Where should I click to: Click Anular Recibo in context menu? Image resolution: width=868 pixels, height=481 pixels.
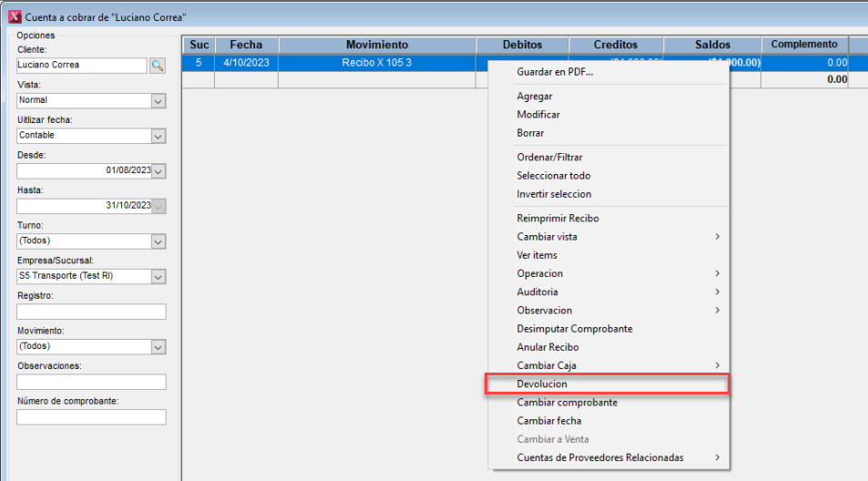coord(547,347)
